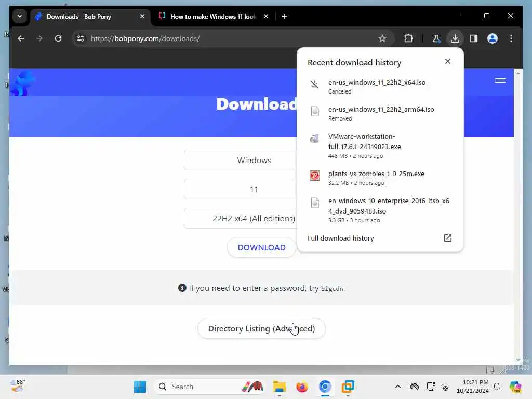The width and height of the screenshot is (532, 399).
Task: Bookmark this page with the star icon
Action: click(x=382, y=38)
